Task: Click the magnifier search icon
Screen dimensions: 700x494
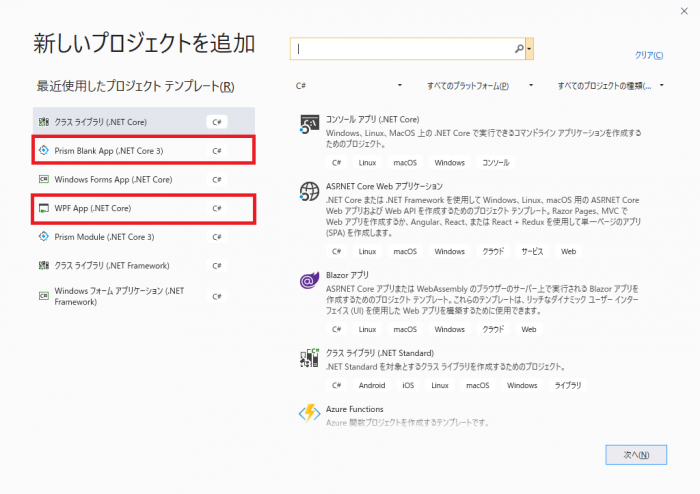Action: tap(519, 48)
